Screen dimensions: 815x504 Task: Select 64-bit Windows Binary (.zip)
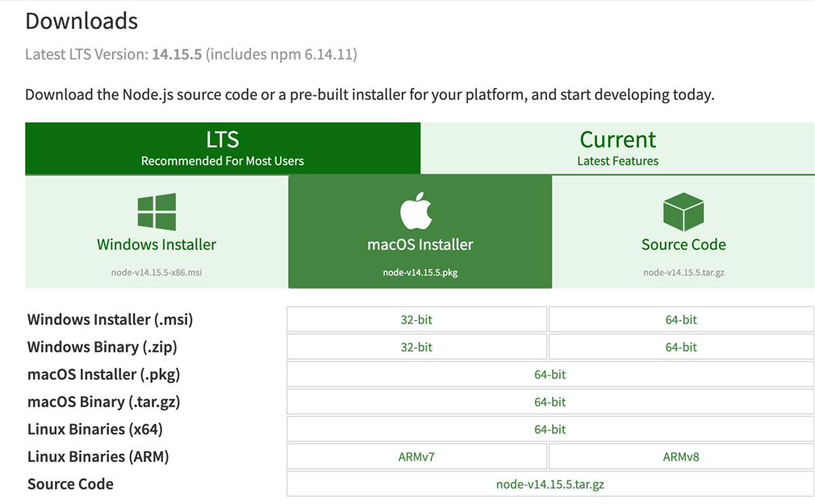tap(681, 347)
